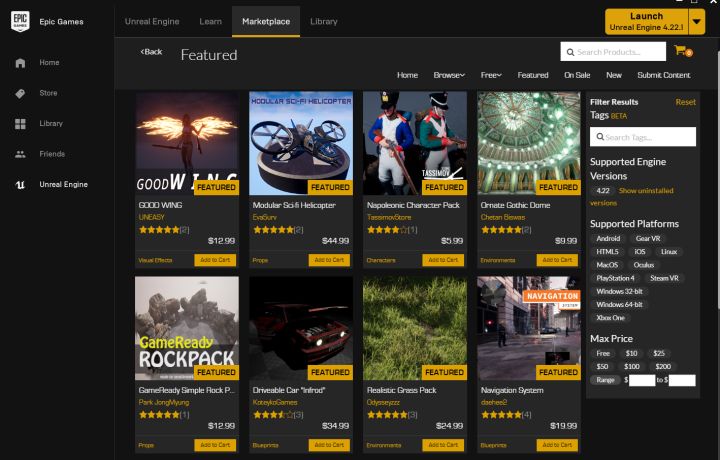Toggle the MacOS platform filter

607,265
